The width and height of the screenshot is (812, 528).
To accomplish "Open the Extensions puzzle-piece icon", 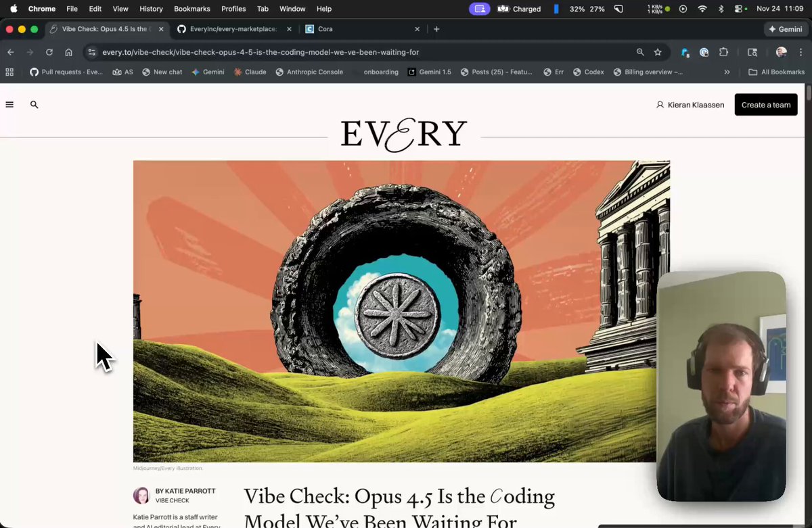I will click(x=723, y=52).
